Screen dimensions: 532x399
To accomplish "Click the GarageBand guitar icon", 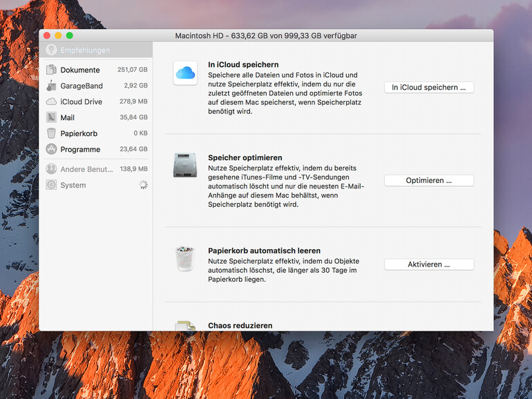I will (51, 86).
